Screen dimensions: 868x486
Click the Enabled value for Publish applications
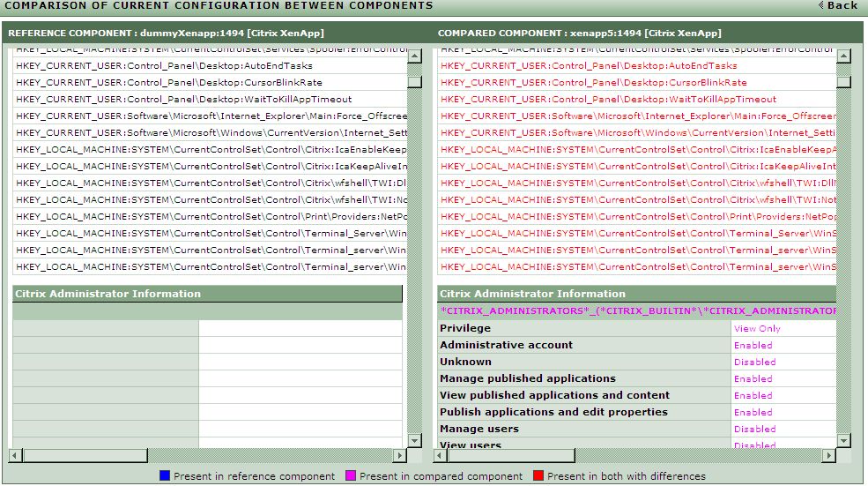coord(753,412)
